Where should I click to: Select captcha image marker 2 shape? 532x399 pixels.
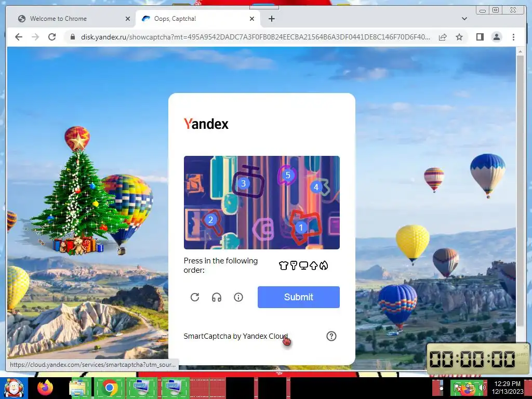(x=211, y=220)
